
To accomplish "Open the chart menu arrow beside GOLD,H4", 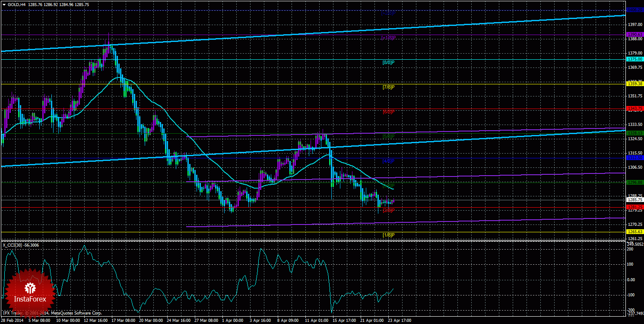I will [4, 4].
